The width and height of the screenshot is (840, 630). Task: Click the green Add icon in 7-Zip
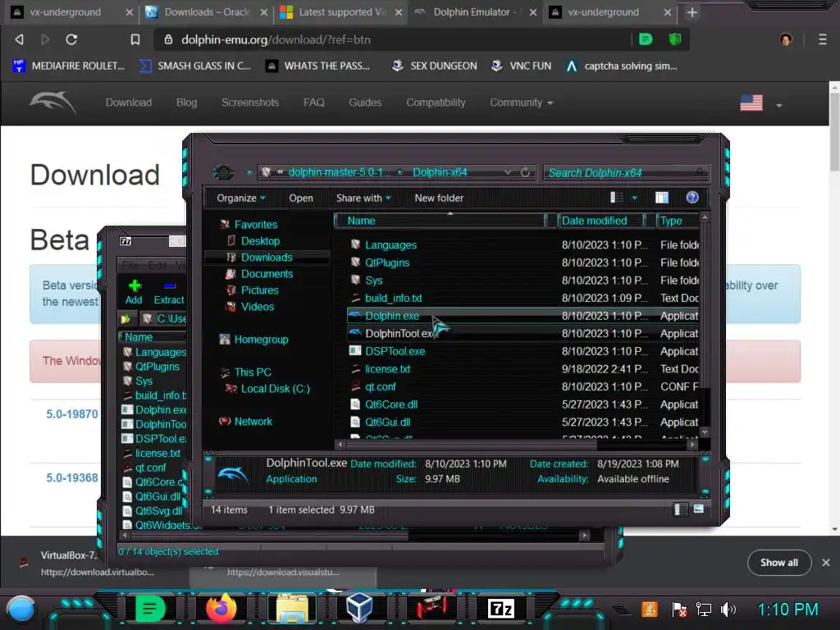coord(134,286)
